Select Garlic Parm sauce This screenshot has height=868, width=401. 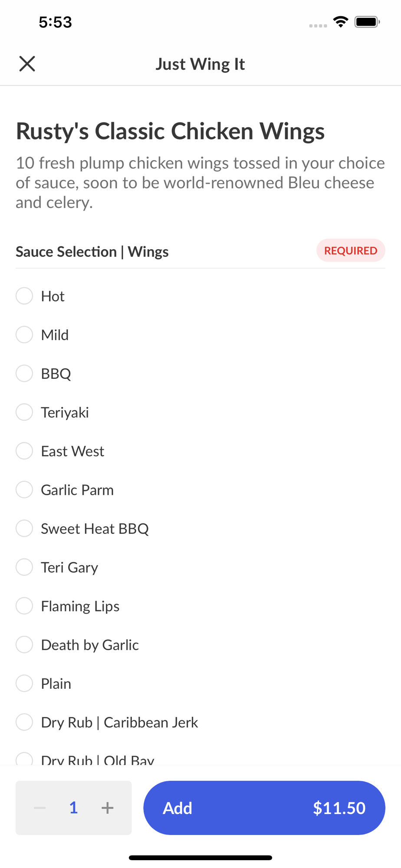[24, 490]
